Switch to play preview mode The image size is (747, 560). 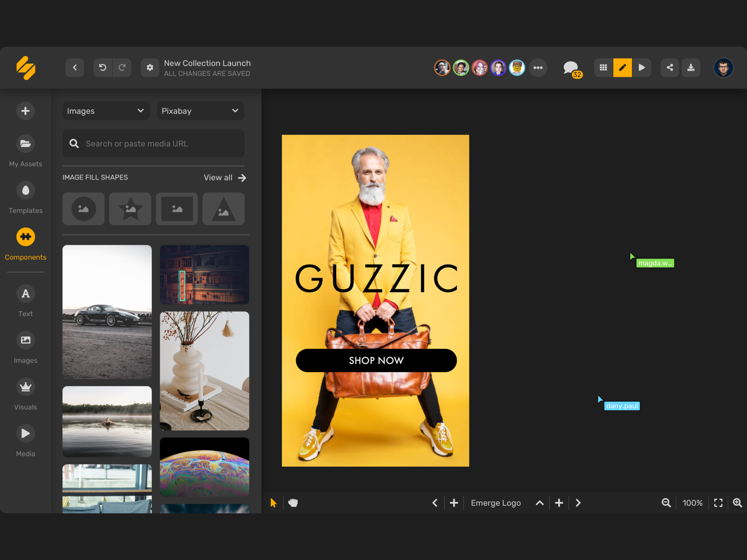642,67
